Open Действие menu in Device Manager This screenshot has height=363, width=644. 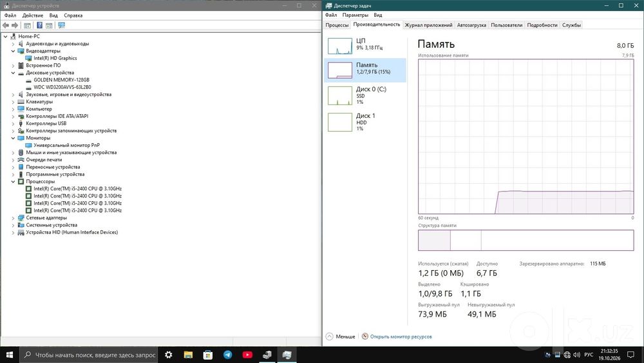(32, 15)
